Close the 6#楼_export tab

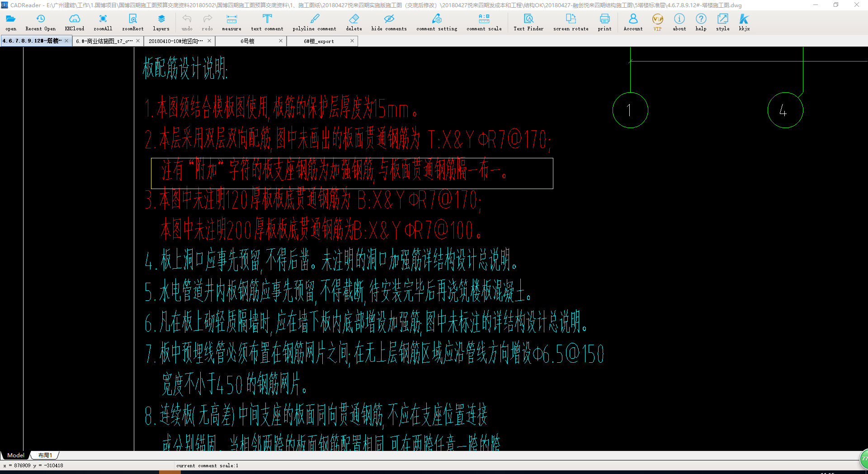[352, 41]
